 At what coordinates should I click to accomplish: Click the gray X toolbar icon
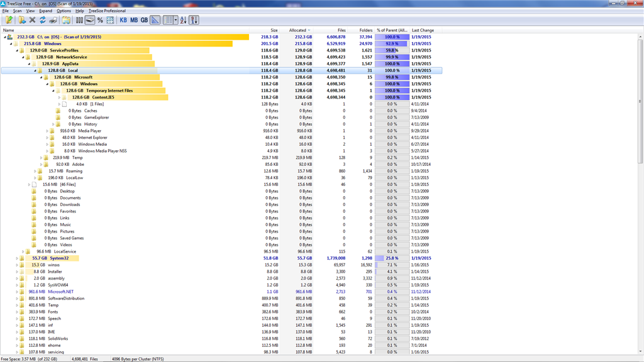(x=32, y=19)
